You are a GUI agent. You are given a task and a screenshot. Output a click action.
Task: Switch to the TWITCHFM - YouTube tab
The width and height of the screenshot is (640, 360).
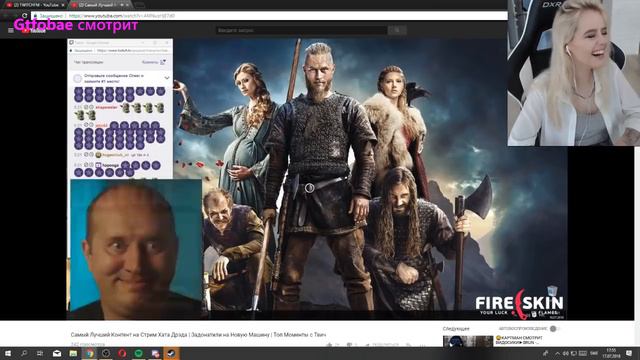point(35,5)
